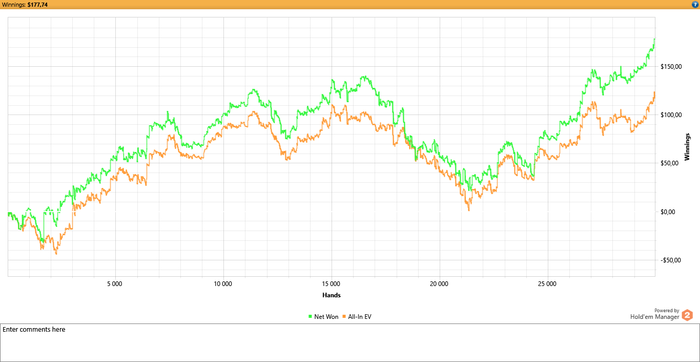Click into the Enter comments here box
This screenshot has height=362, width=700.
pyautogui.click(x=350, y=342)
